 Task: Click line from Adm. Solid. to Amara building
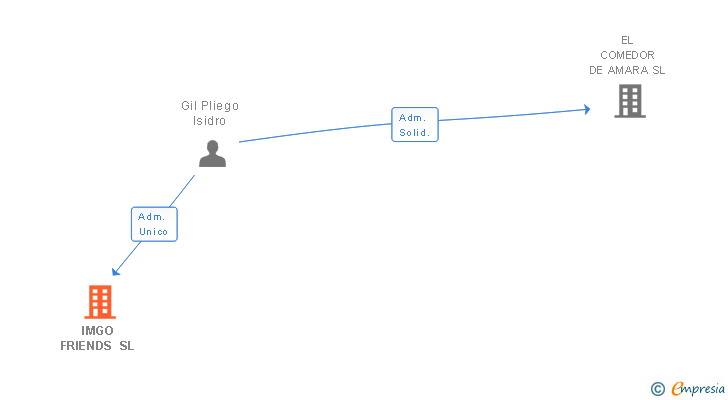tap(511, 115)
